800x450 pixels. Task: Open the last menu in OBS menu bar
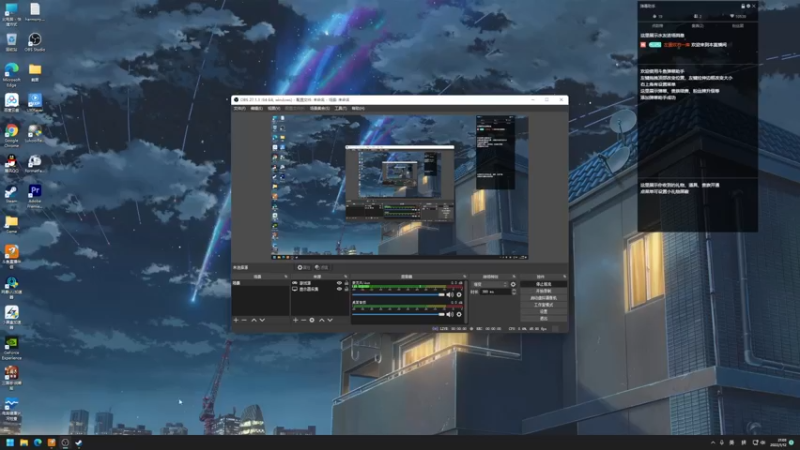pyautogui.click(x=358, y=108)
